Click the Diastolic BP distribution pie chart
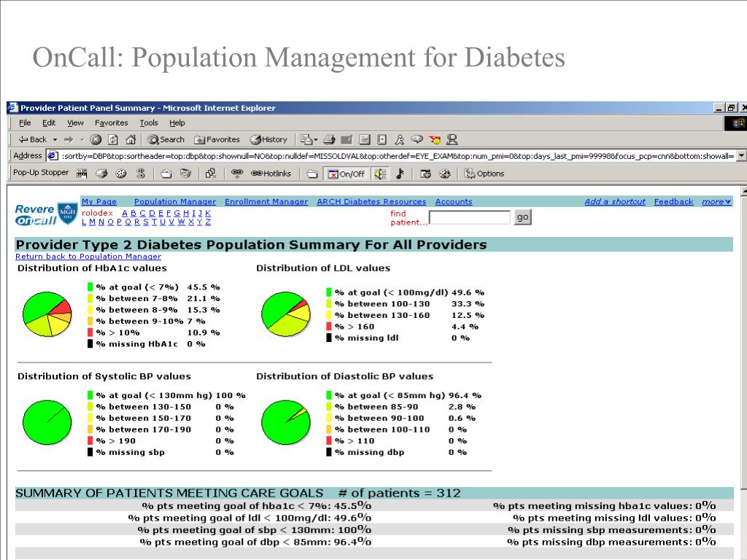The height and width of the screenshot is (560, 747). coord(286,422)
